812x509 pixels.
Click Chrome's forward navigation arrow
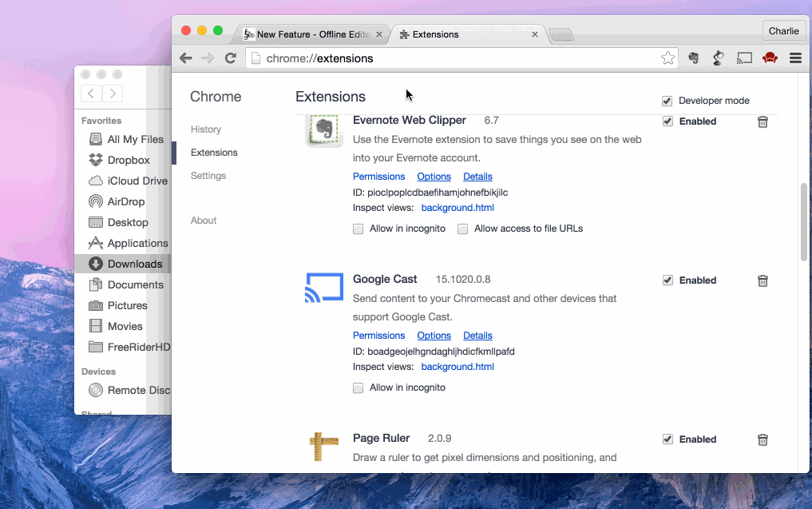pyautogui.click(x=208, y=58)
